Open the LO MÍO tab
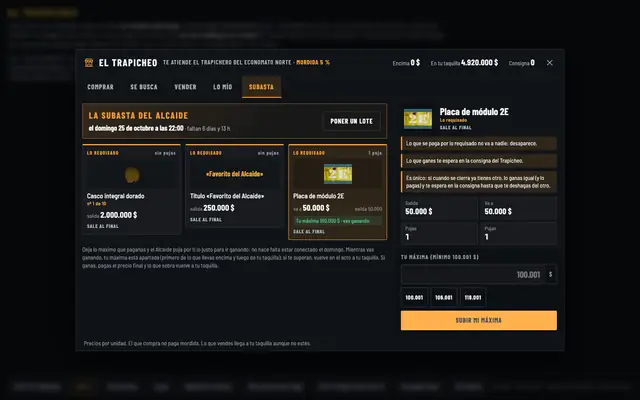 222,87
